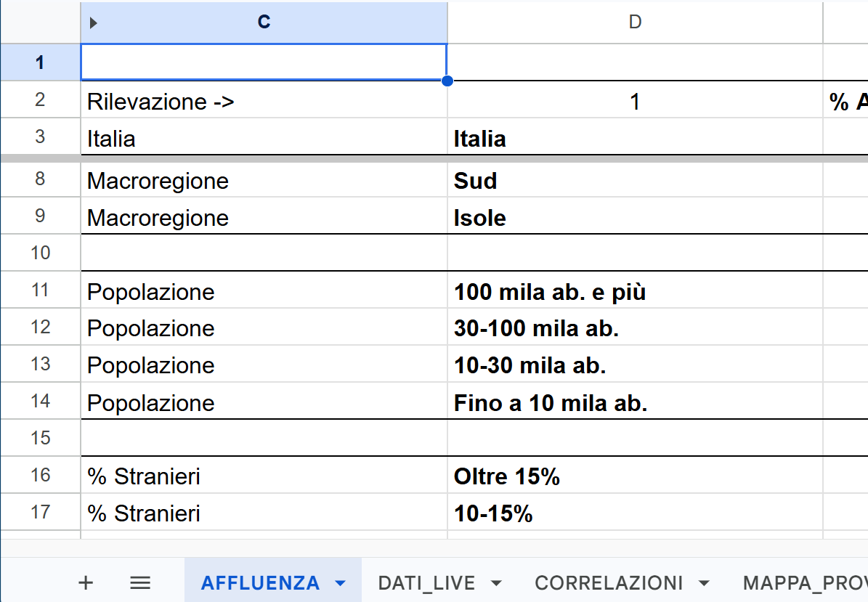This screenshot has height=602, width=868.
Task: Select row 15 header
Action: [x=40, y=438]
